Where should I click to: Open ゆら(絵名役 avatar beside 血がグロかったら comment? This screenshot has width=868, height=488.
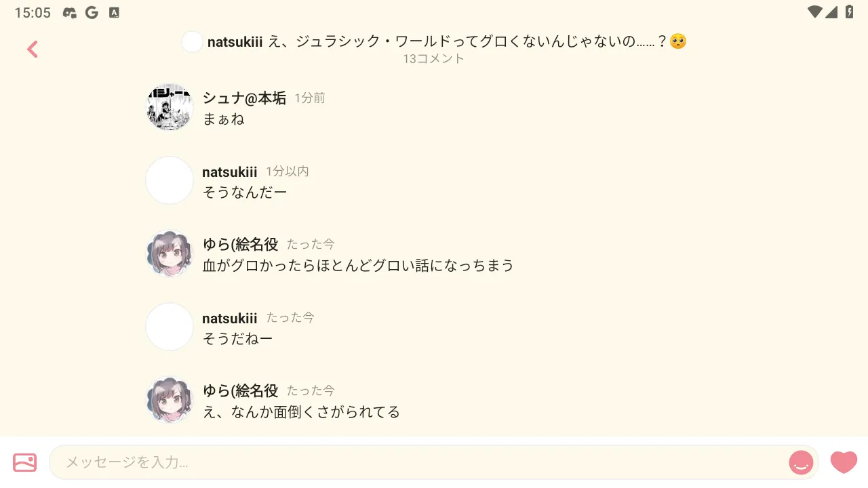coord(170,253)
